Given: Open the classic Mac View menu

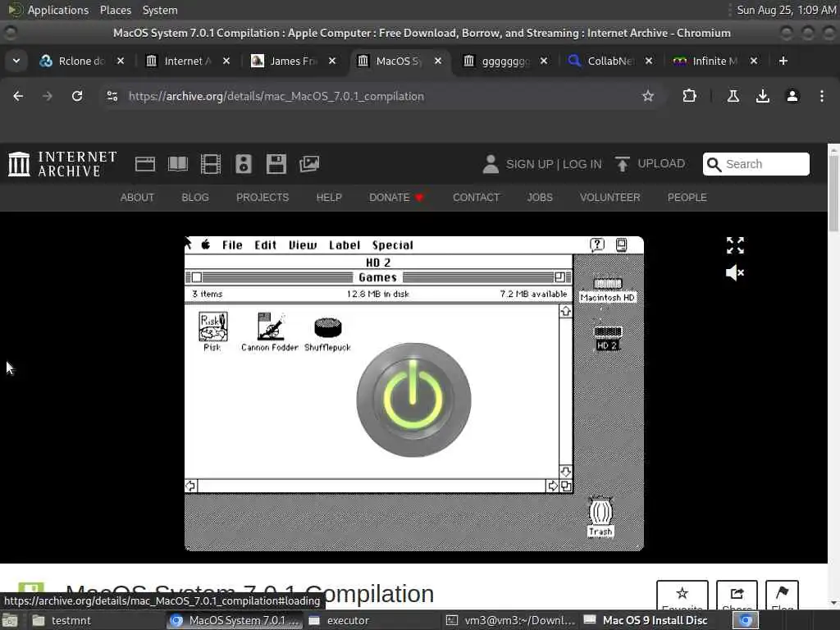Looking at the screenshot, I should click(x=303, y=244).
